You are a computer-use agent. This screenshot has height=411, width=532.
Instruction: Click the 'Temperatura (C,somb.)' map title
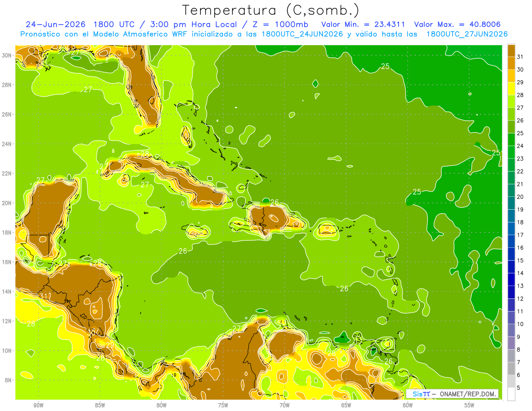[271, 10]
